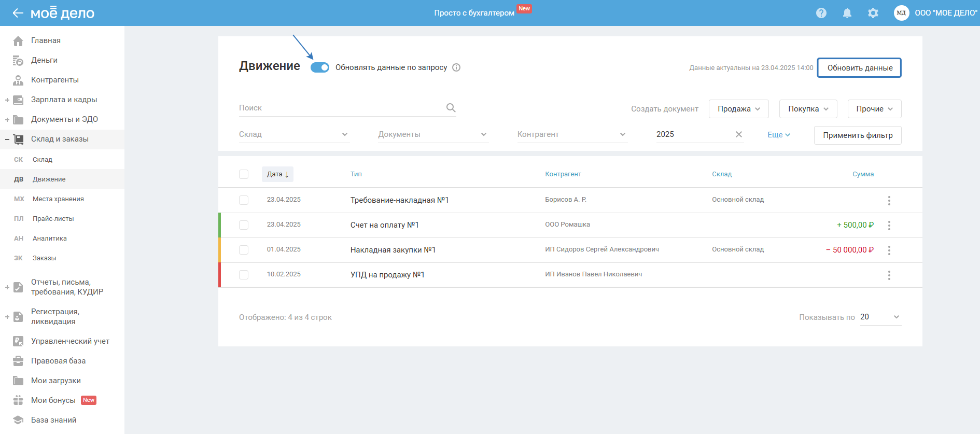Open Аналитика submenu item
This screenshot has width=980, height=434.
click(x=62, y=239)
